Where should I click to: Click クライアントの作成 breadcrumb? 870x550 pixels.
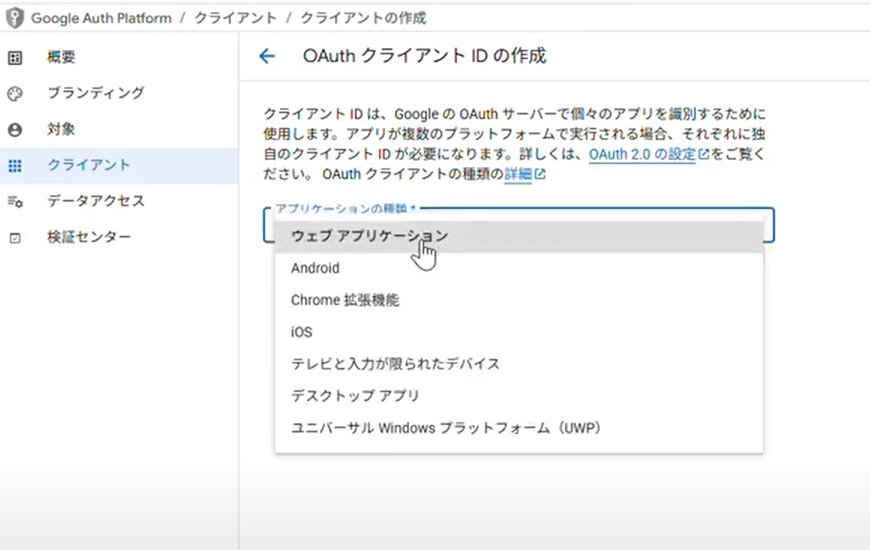(x=363, y=18)
